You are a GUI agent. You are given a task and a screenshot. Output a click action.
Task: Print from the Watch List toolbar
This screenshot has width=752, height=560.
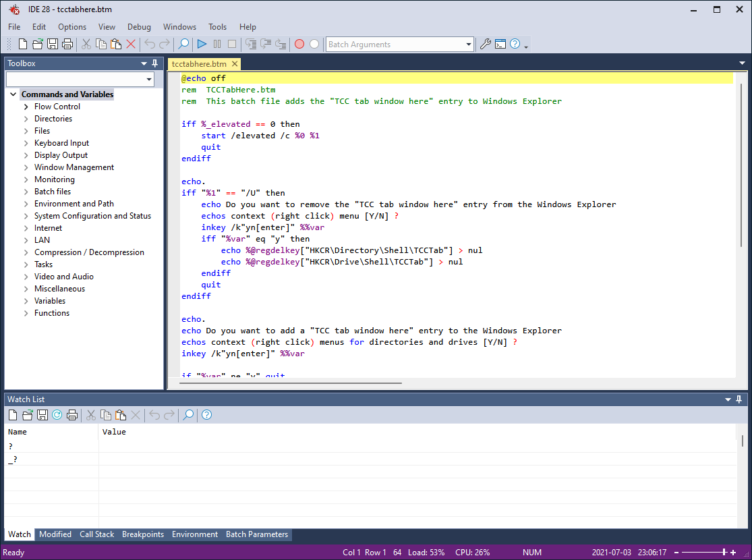click(72, 415)
